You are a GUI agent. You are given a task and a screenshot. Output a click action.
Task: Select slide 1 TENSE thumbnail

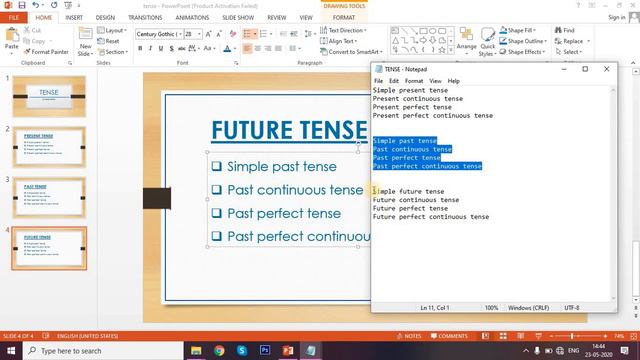[49, 96]
